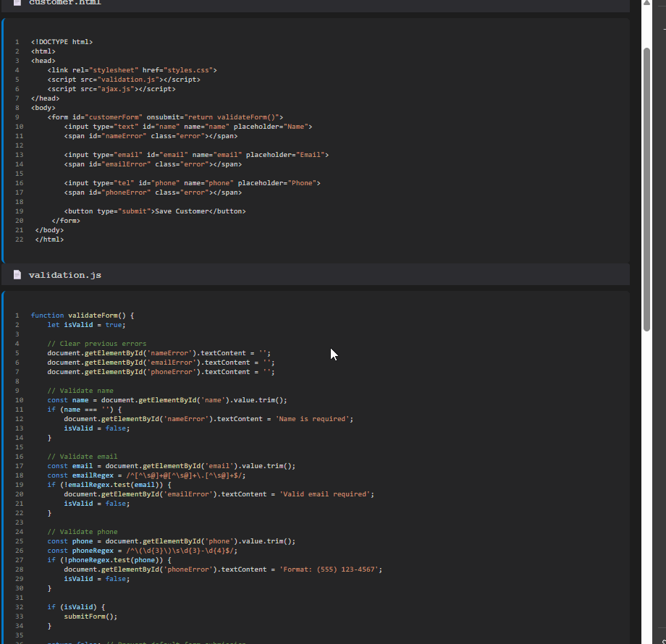Click the 'if (isValid) {' line
This screenshot has width=666, height=644.
coord(76,607)
